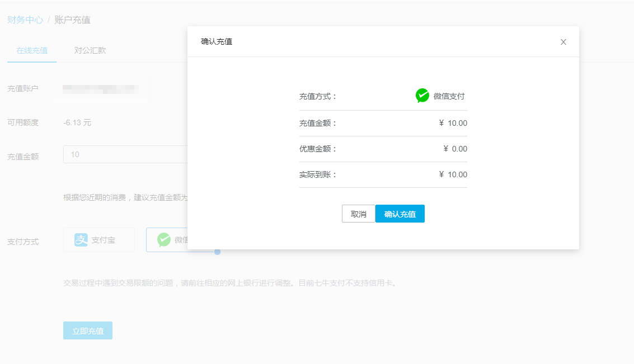Switch to the 在线充值 tab

click(x=32, y=50)
